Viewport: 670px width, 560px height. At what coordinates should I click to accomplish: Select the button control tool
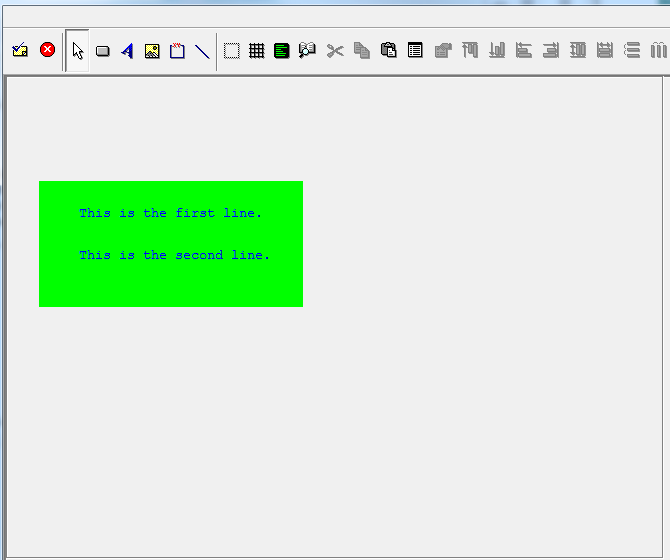[103, 51]
